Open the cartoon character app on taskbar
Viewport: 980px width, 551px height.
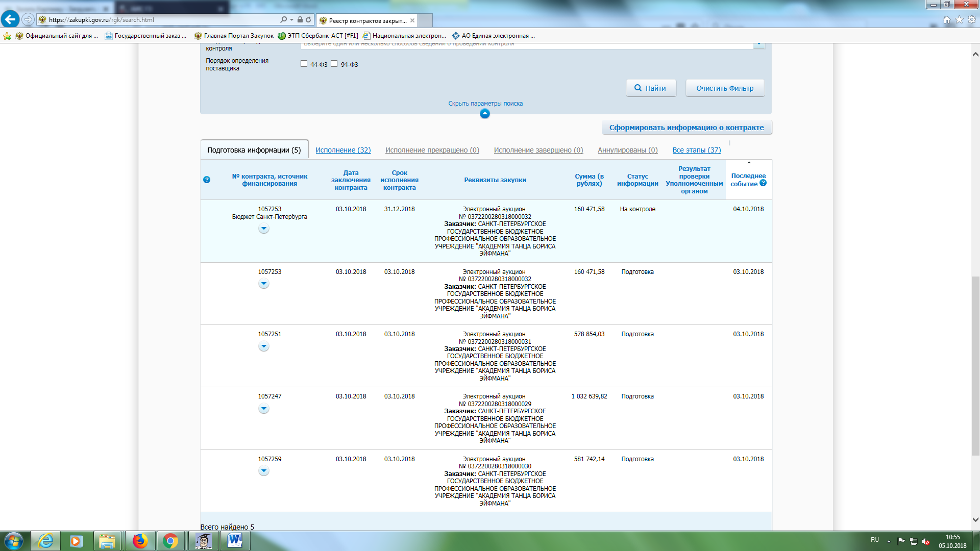[x=203, y=541]
